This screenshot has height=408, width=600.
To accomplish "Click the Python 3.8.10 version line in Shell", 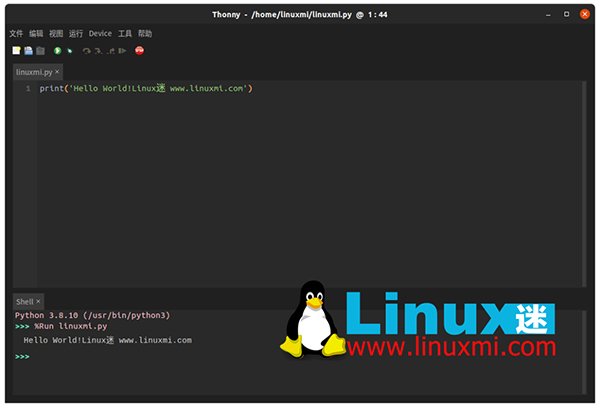I will (x=92, y=315).
